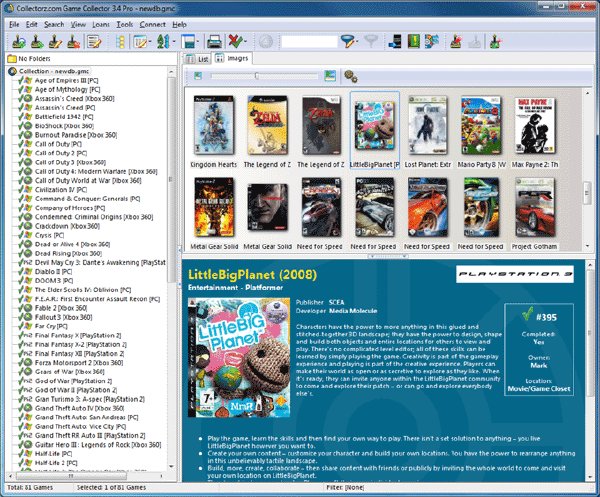Open the edit multiple games notepad icon

coord(94,41)
